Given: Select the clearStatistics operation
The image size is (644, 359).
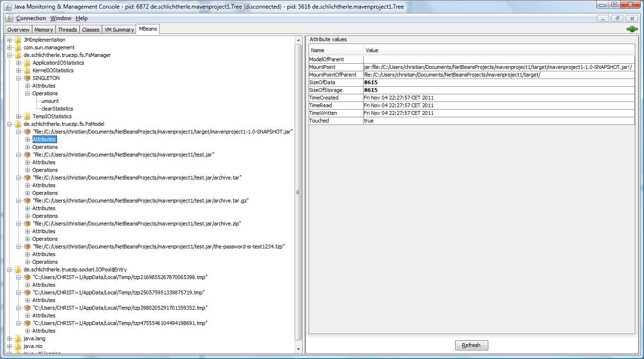Looking at the screenshot, I should [x=57, y=109].
